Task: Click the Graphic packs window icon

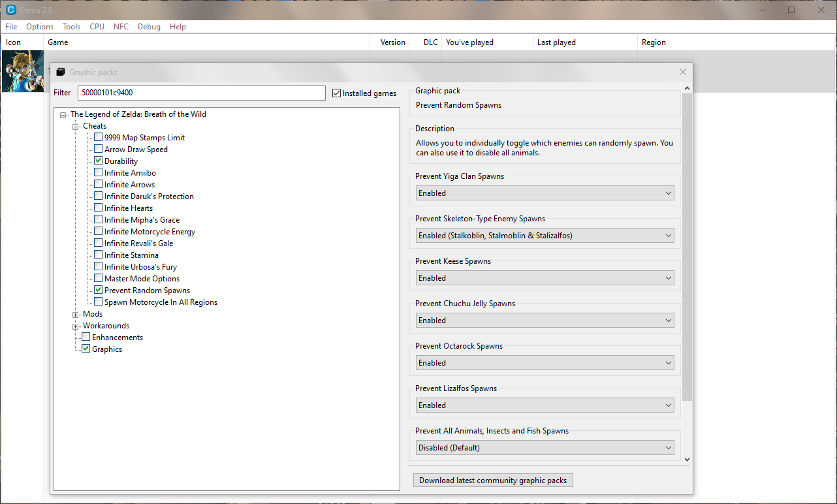Action: [61, 72]
